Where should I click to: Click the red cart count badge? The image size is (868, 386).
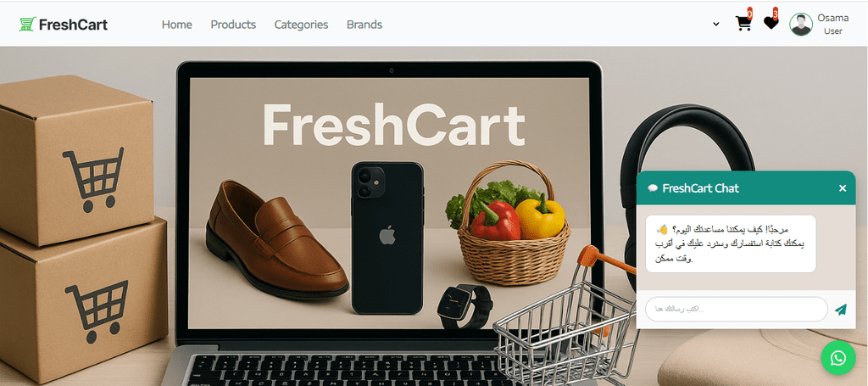tap(749, 12)
